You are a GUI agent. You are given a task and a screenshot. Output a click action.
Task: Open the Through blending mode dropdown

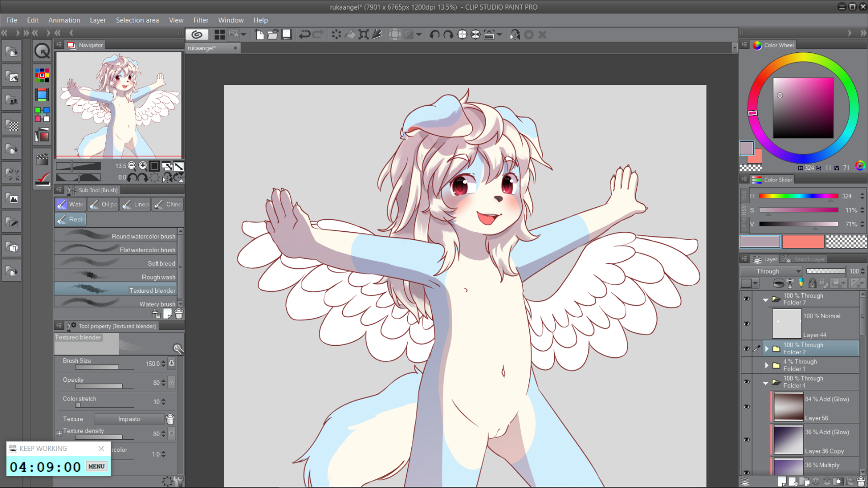coord(771,271)
